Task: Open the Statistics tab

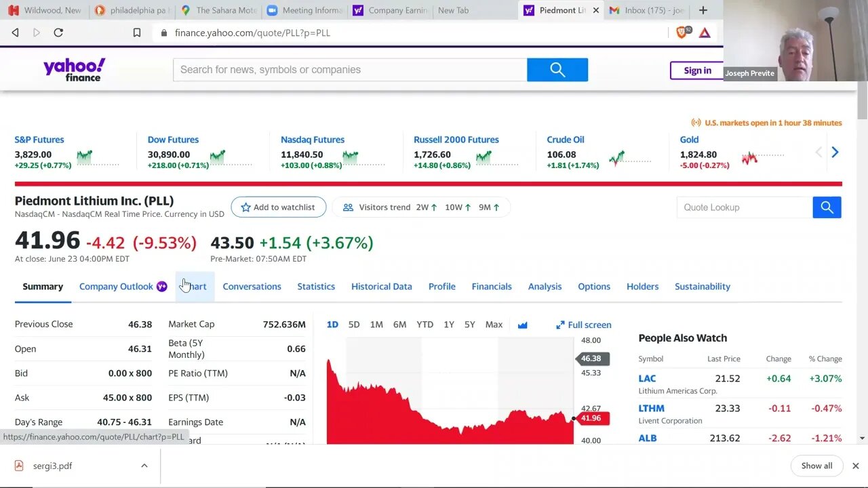Action: [316, 287]
